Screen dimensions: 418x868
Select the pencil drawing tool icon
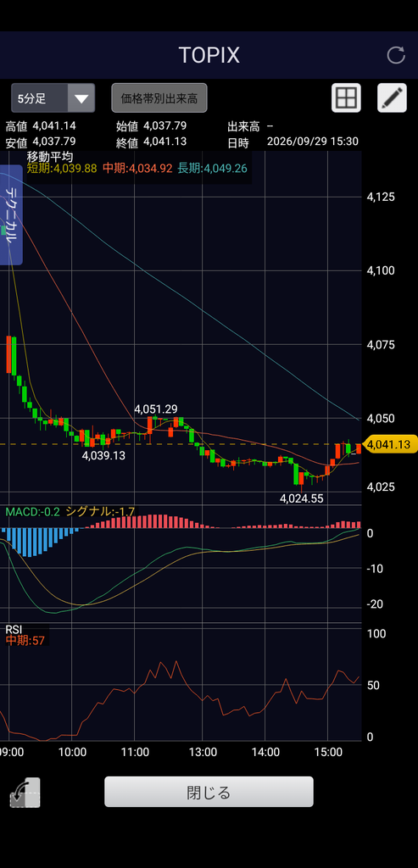coord(392,98)
